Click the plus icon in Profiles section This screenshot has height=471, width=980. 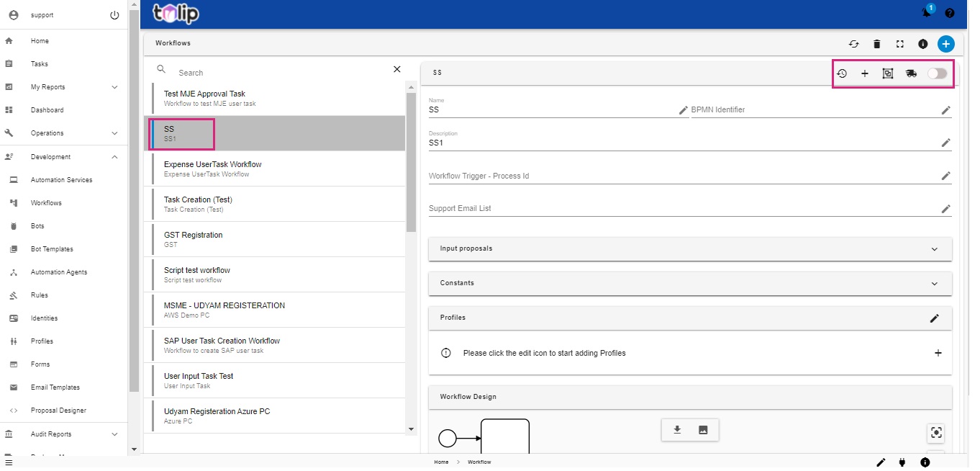coord(938,353)
